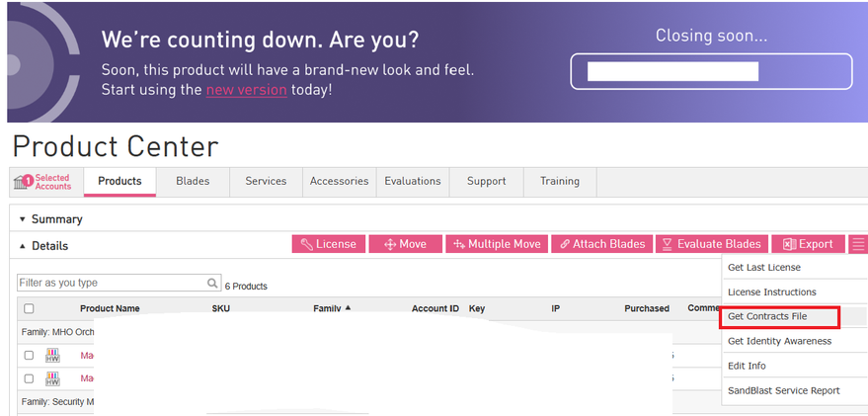Choose Get Last License from menu

[795, 268]
